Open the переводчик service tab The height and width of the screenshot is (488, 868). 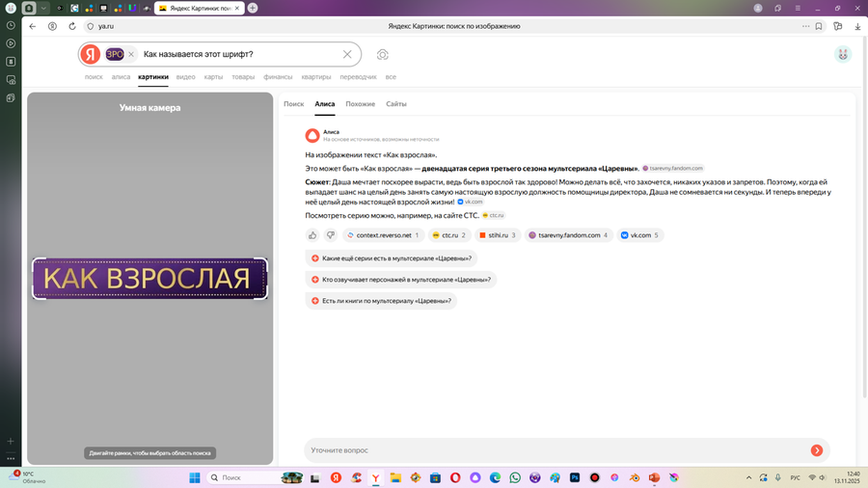(358, 77)
